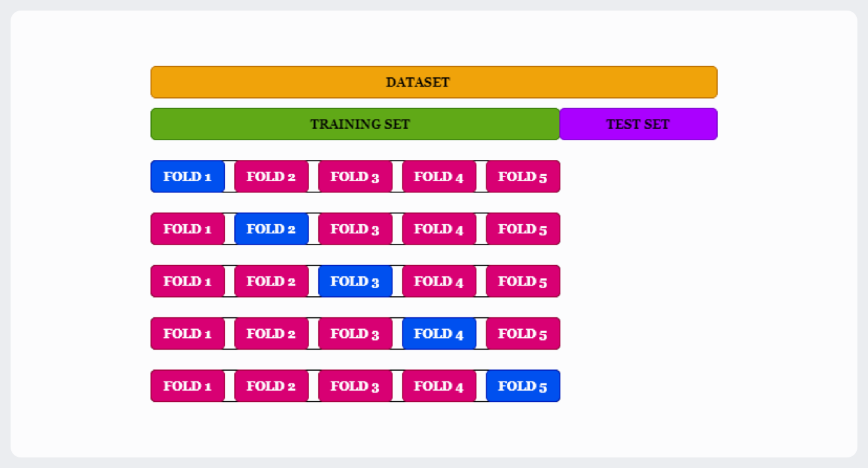Select pink FOLD 1 in the last row
868x468 pixels.
click(188, 386)
